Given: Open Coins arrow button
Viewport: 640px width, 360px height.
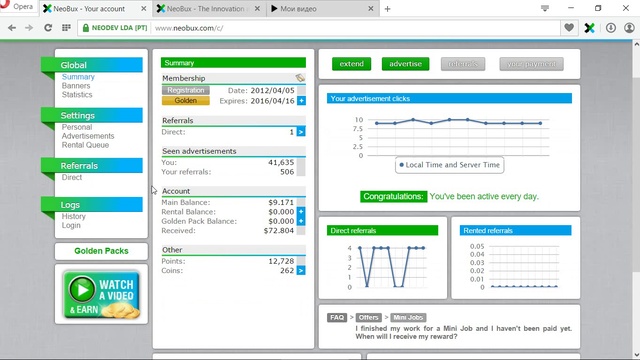Looking at the screenshot, I should [301, 270].
